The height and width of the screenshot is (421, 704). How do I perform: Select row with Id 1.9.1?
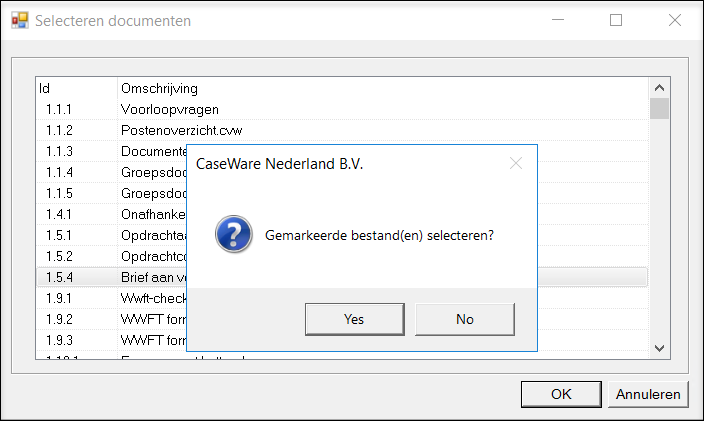tap(111, 298)
